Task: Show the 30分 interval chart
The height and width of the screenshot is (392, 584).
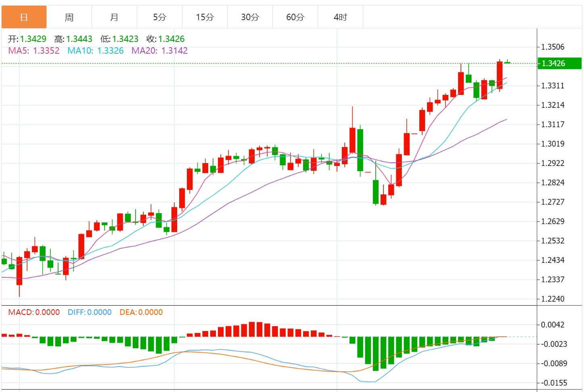Action: [250, 17]
